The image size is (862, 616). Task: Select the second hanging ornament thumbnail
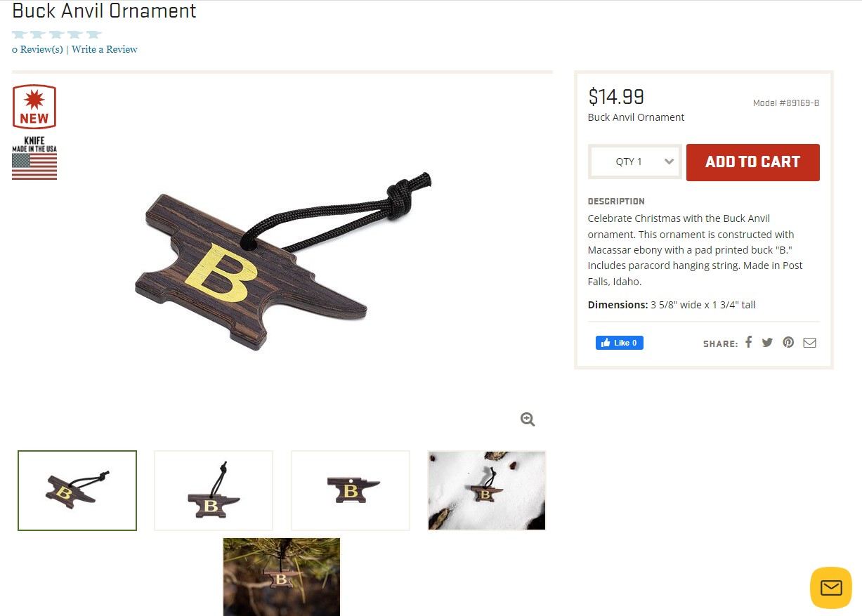(x=214, y=490)
